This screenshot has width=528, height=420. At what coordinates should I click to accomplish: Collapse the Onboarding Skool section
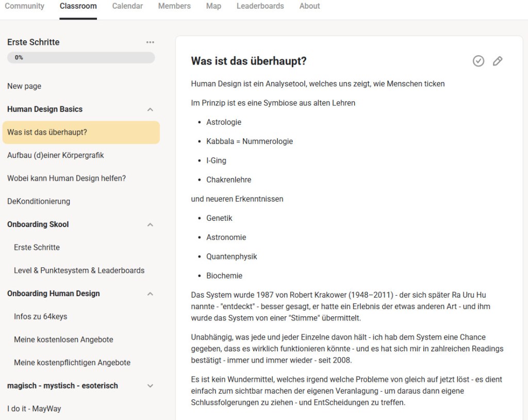click(150, 224)
